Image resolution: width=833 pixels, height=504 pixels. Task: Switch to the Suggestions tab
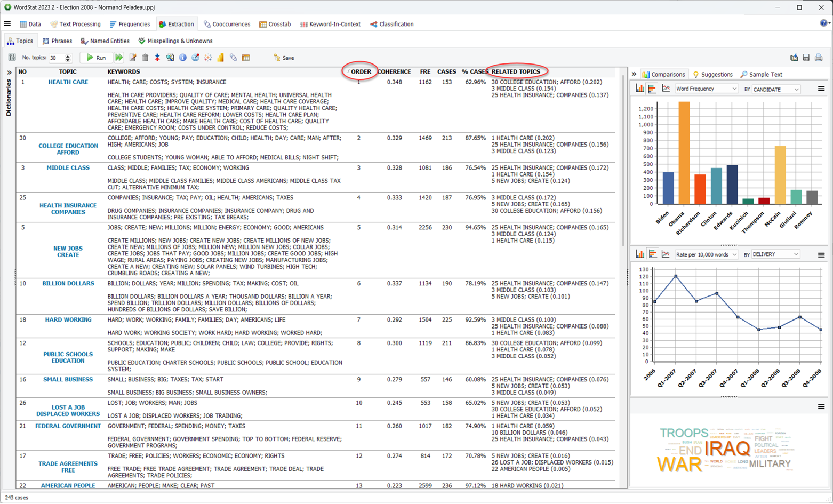[712, 75]
